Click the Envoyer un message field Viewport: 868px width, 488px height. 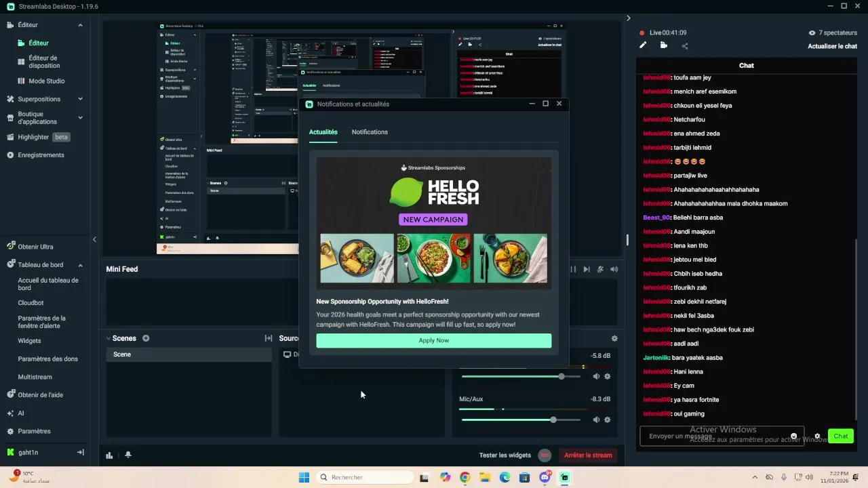[722, 436]
